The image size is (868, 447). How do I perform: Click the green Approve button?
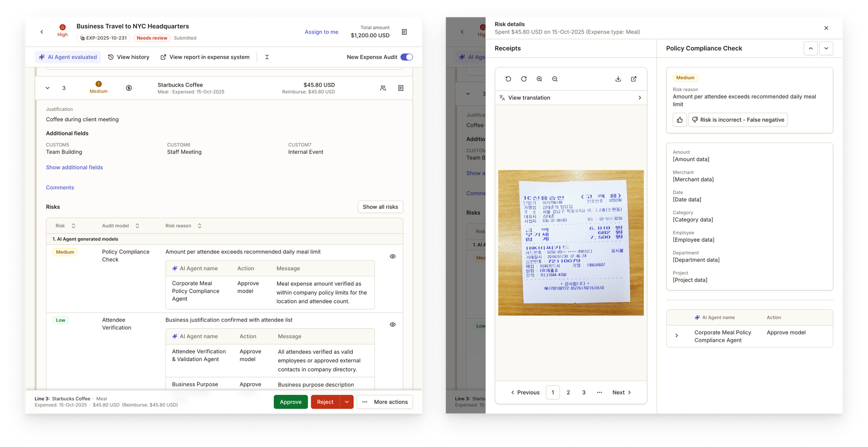290,402
